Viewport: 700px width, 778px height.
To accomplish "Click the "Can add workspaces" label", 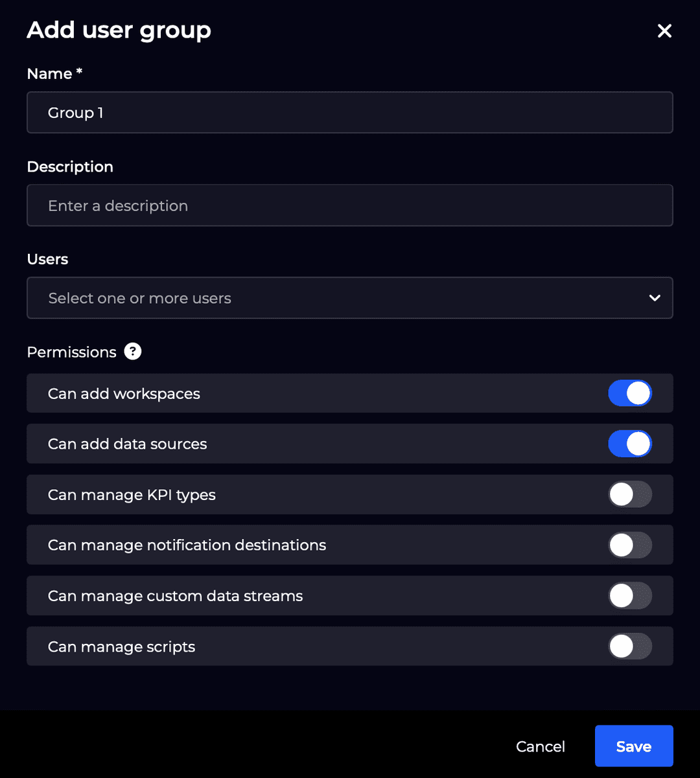I will [x=124, y=393].
